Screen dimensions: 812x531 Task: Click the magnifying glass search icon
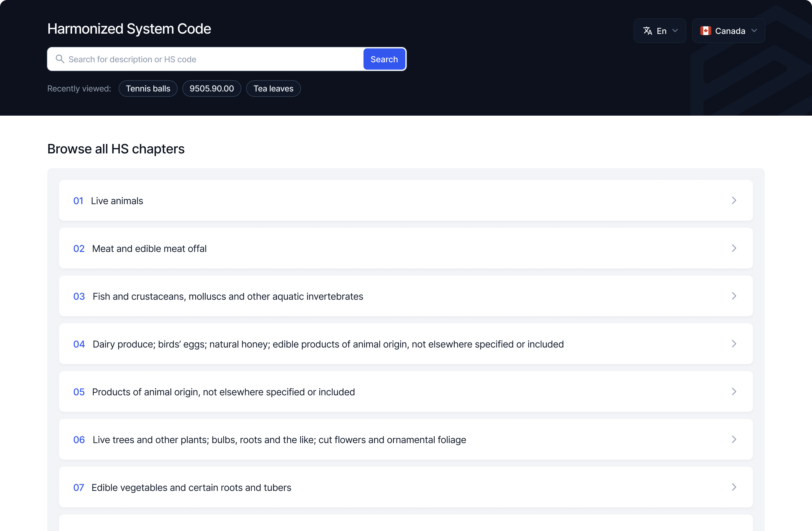click(x=60, y=59)
